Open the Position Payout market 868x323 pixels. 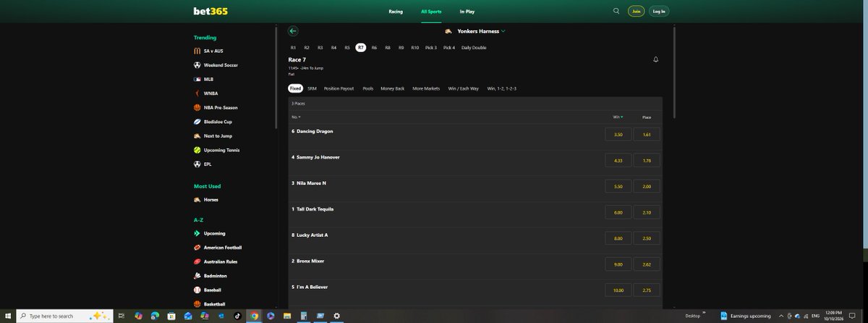click(339, 88)
